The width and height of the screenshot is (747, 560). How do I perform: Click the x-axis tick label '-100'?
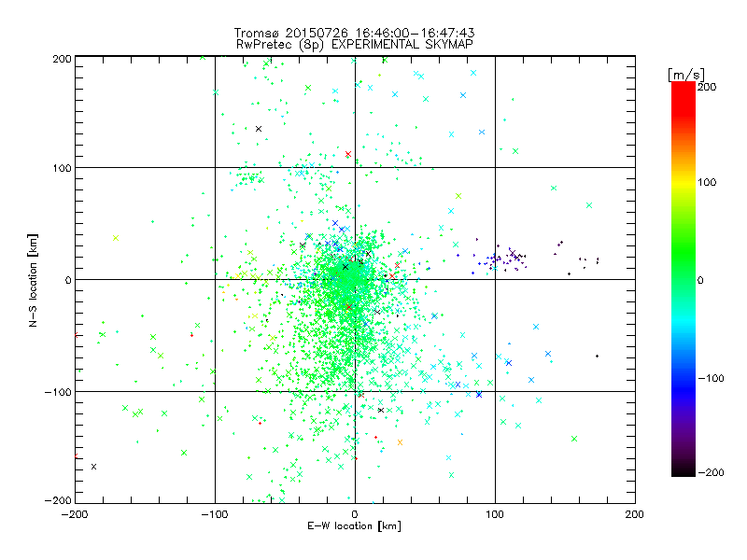215,514
